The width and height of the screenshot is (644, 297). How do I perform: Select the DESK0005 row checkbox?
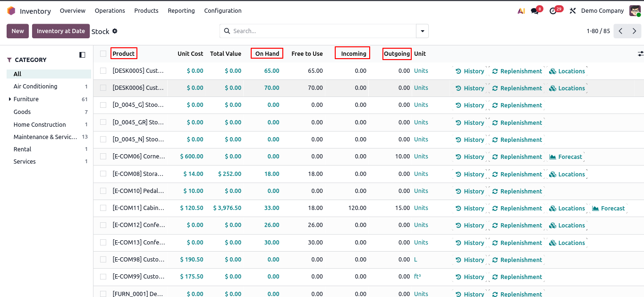103,71
